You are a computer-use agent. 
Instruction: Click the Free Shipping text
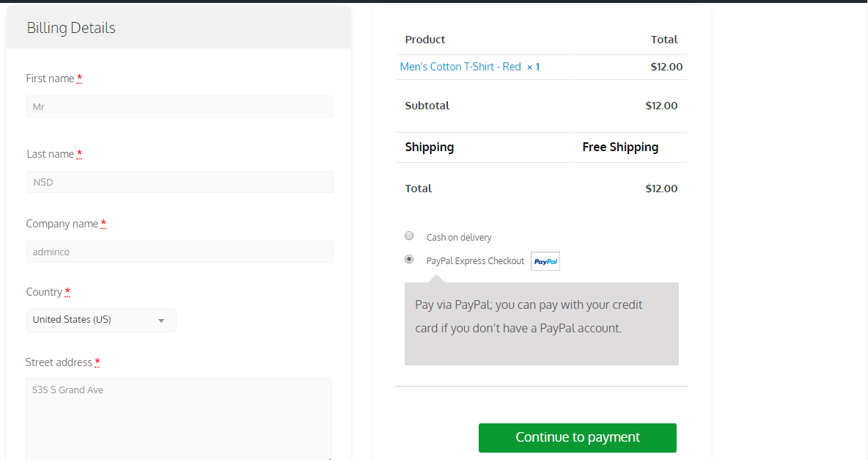click(x=620, y=147)
